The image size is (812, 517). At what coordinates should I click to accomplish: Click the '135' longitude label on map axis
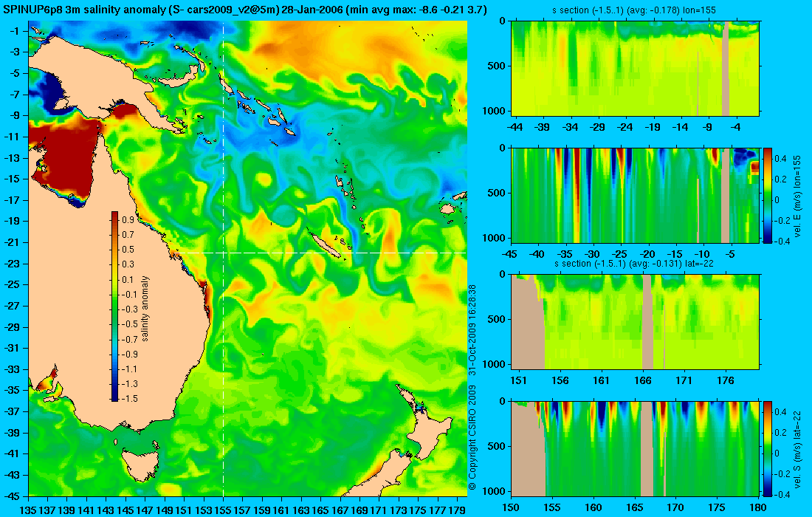pos(27,510)
